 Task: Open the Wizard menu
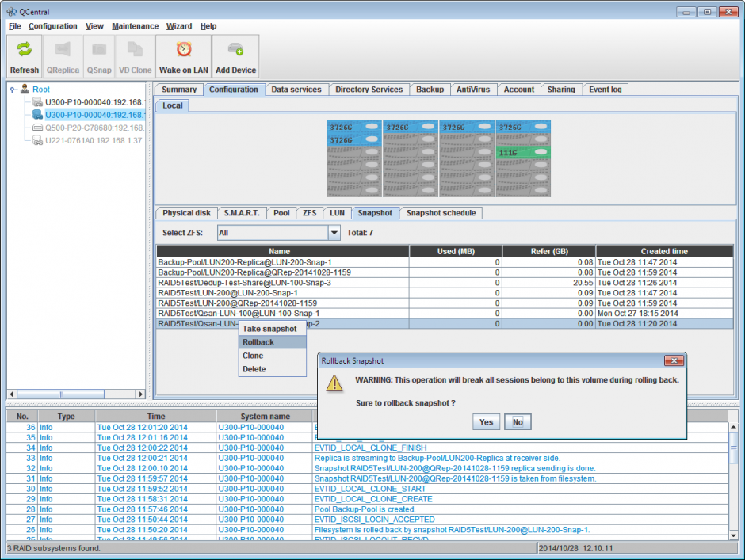click(179, 26)
